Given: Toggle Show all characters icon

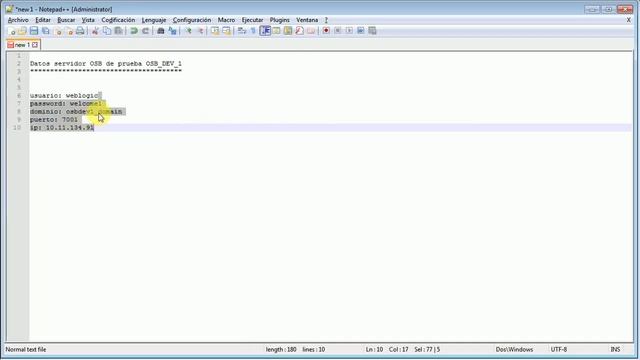Looking at the screenshot, I should pyautogui.click(x=253, y=31).
